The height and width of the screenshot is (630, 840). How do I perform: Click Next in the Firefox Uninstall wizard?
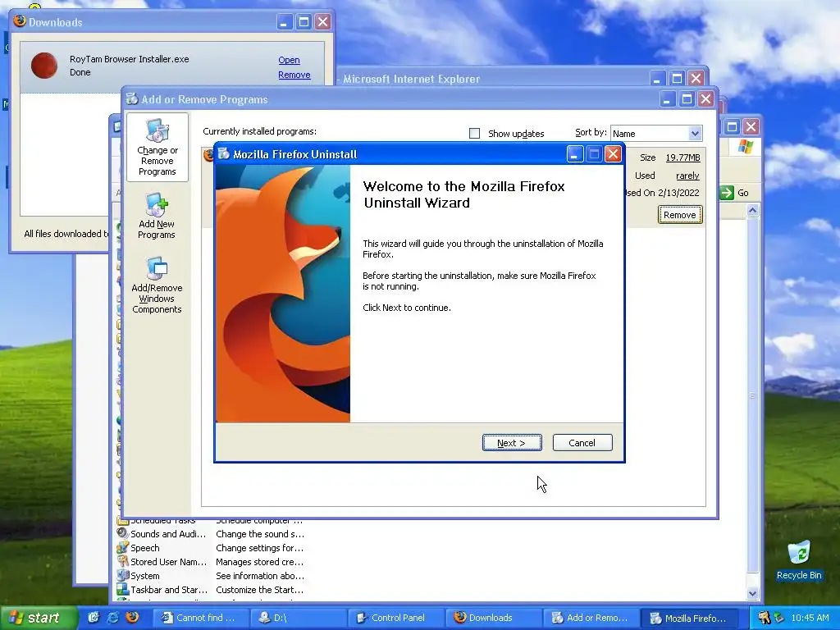point(512,442)
